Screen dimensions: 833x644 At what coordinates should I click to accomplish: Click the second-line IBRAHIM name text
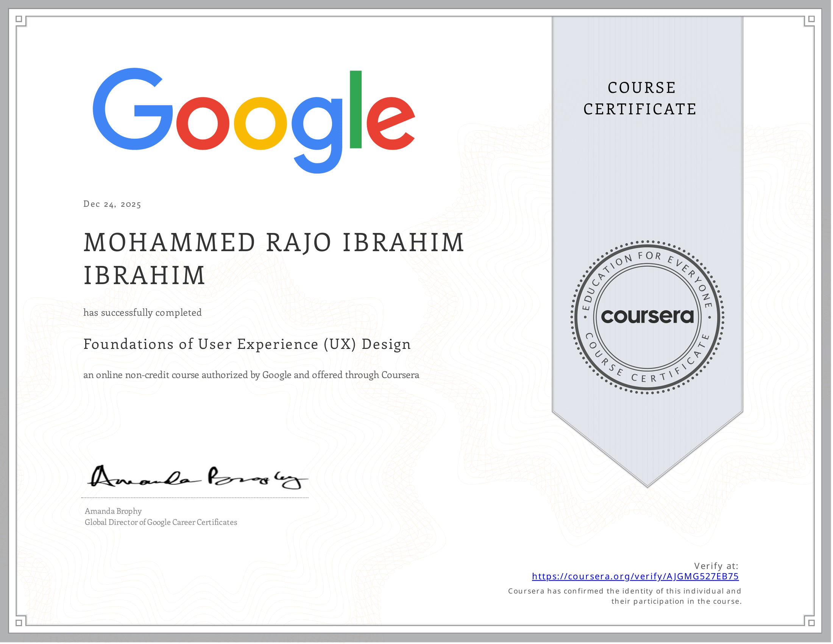(145, 275)
